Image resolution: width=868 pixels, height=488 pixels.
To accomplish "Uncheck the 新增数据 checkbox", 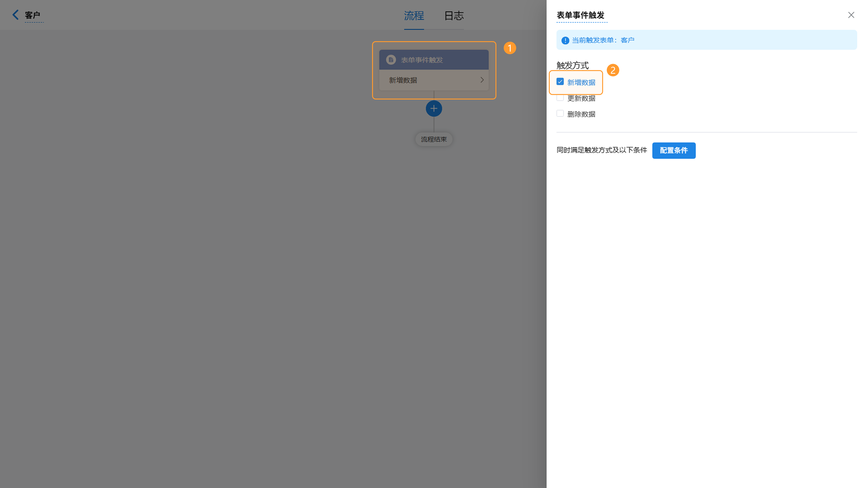I will point(560,82).
